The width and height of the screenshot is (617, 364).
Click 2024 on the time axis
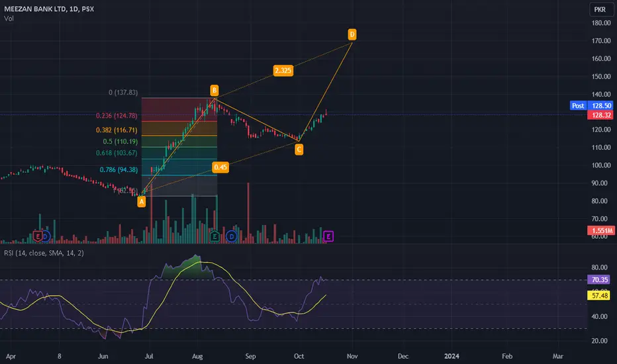tap(451, 357)
